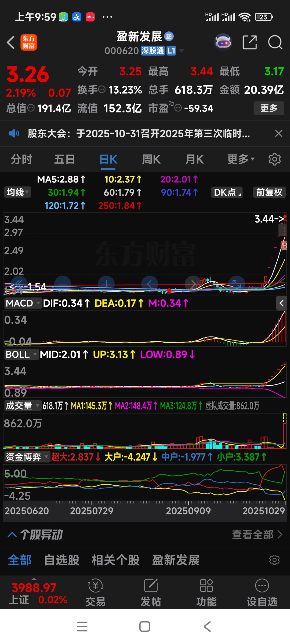This screenshot has width=290, height=644.
Task: Expand stock code dropdown arrow next to L1
Action: click(182, 50)
